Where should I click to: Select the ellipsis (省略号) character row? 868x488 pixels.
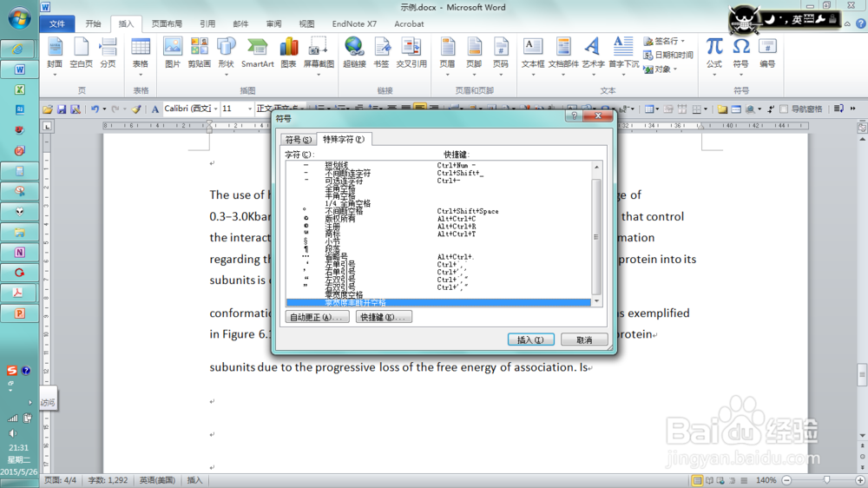(x=438, y=256)
